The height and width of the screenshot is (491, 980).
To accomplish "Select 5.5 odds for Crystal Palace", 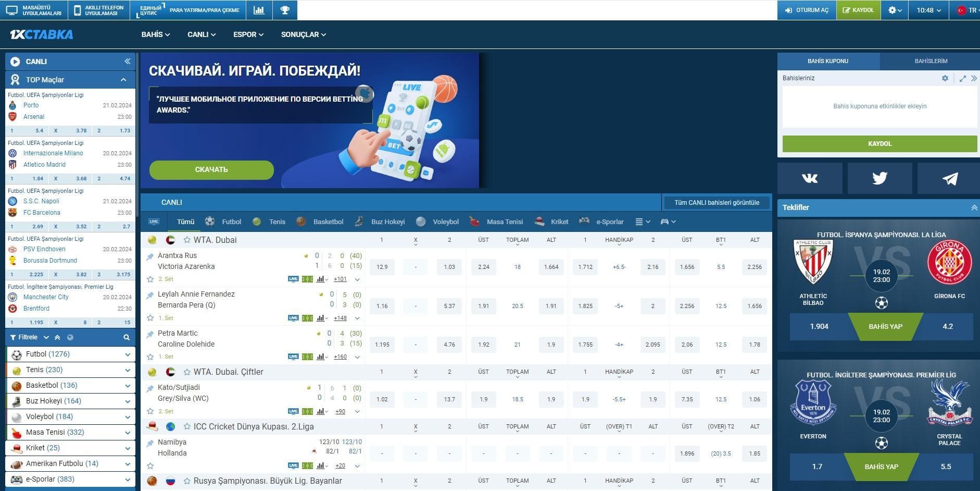I will click(946, 467).
